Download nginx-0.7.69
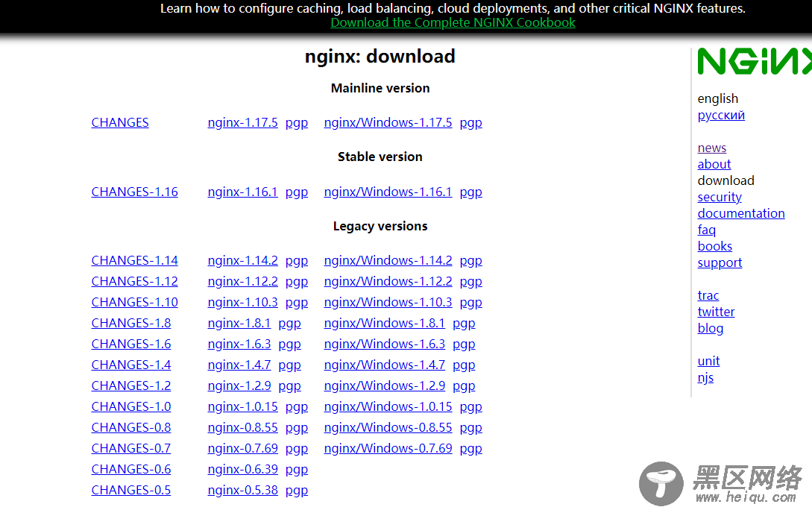 (242, 448)
